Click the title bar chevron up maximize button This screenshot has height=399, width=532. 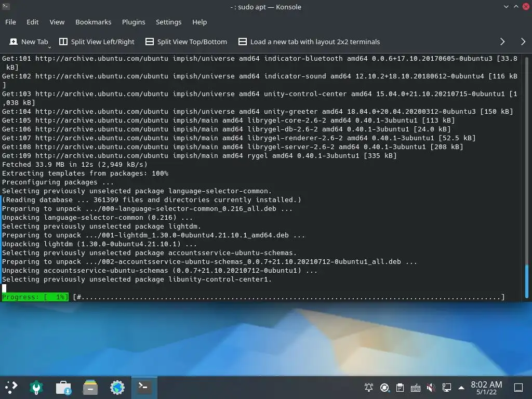pyautogui.click(x=516, y=6)
